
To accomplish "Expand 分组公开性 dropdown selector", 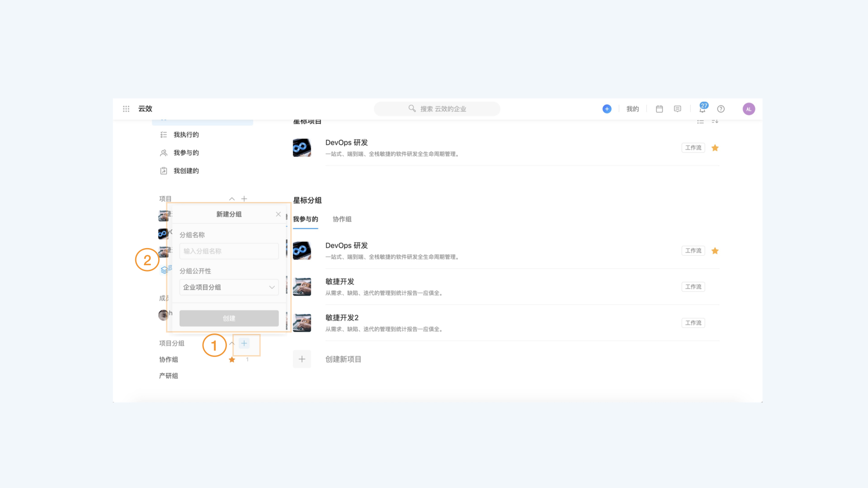I will [x=229, y=287].
